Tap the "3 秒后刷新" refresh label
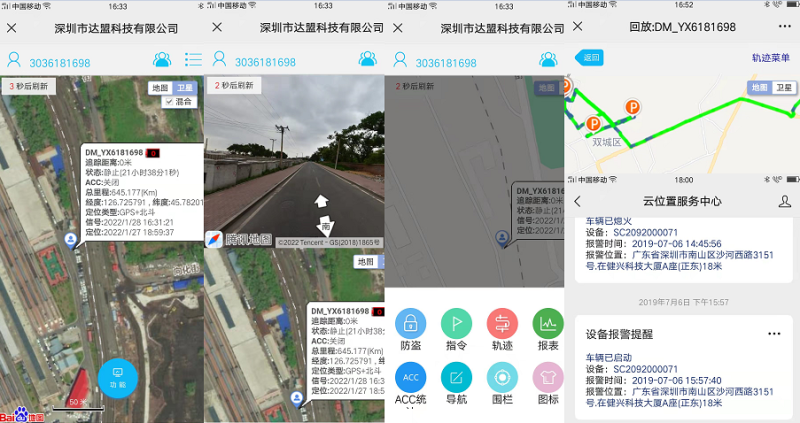The width and height of the screenshot is (800, 423). pos(29,86)
